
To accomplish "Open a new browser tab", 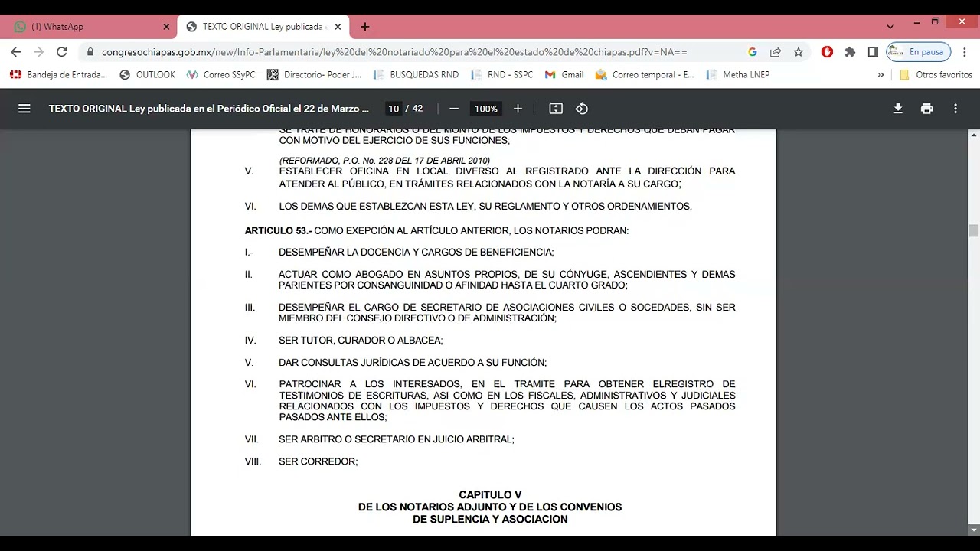I will click(365, 27).
